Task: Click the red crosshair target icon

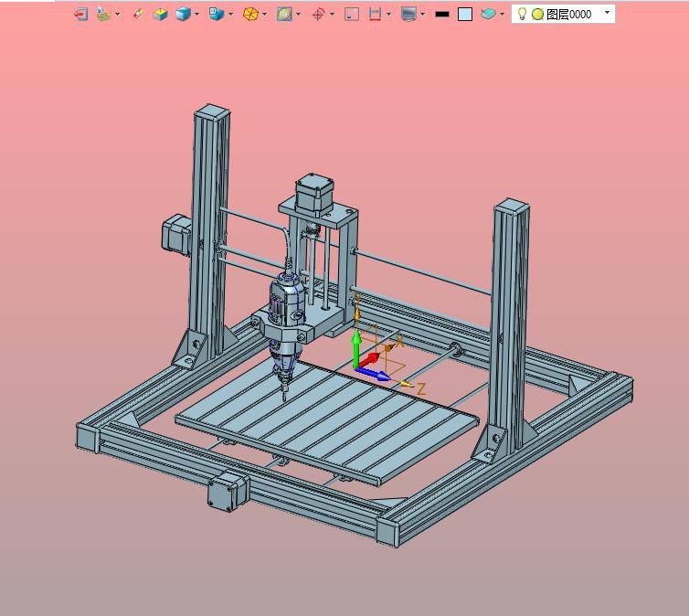Action: [x=318, y=15]
